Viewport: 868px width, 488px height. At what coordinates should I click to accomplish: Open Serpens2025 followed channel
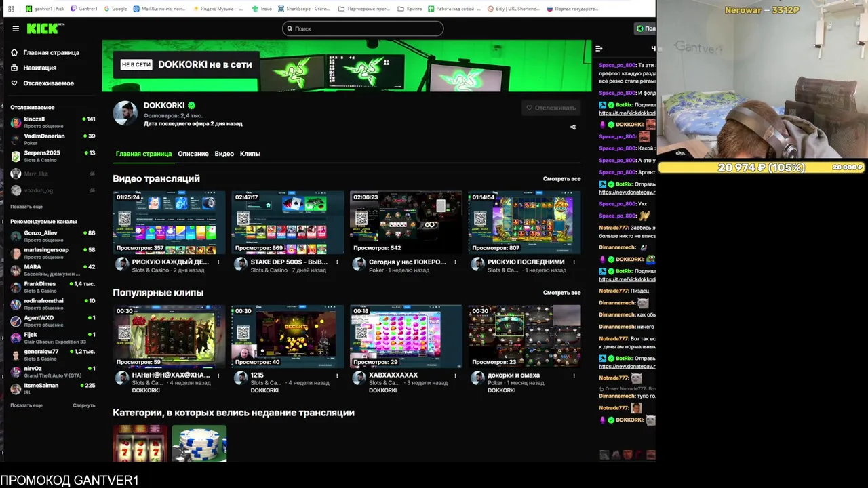[x=53, y=156]
